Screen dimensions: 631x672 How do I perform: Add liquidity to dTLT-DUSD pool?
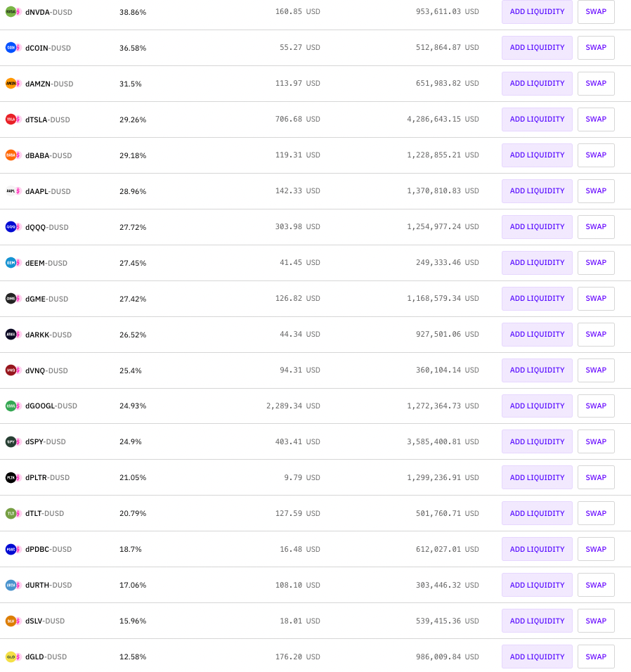point(537,513)
